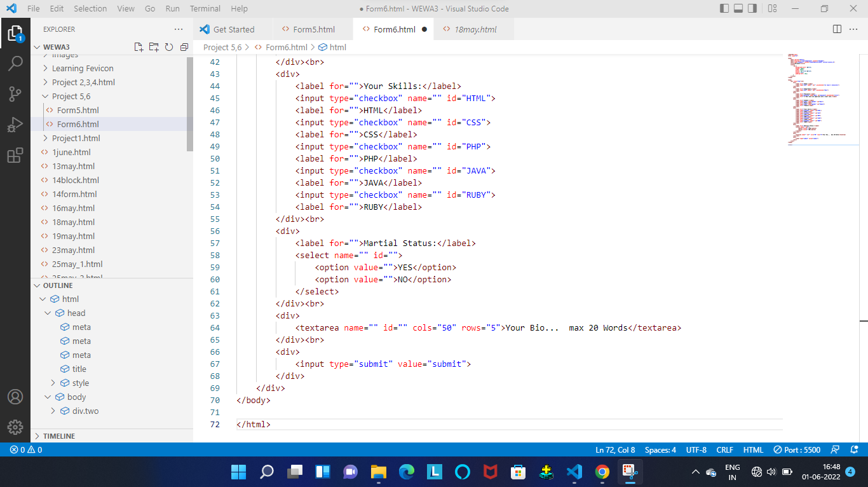Open the Extensions view
Viewport: 868px width, 487px height.
15,155
